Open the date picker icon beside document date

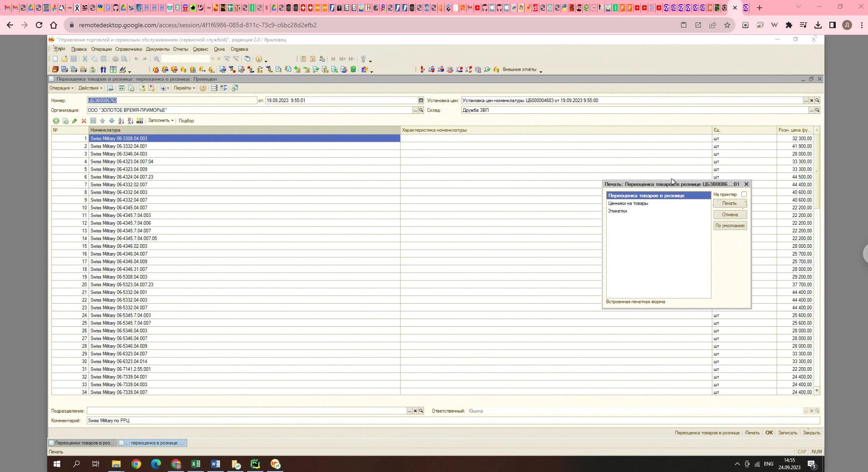(421, 100)
